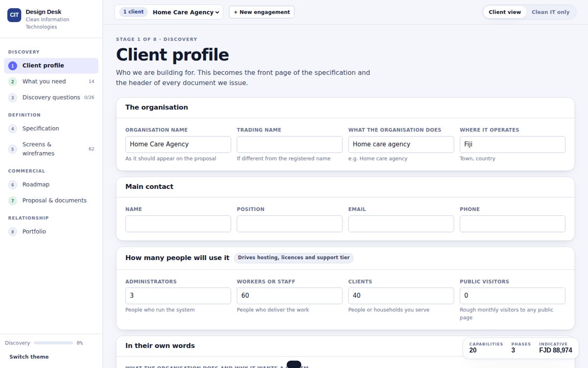Click the Indicative FJD 88,974 total
The image size is (588, 368).
click(556, 350)
